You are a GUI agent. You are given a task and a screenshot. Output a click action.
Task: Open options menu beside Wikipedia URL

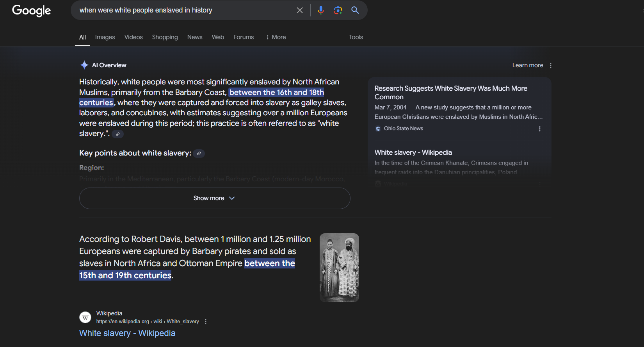(206, 322)
